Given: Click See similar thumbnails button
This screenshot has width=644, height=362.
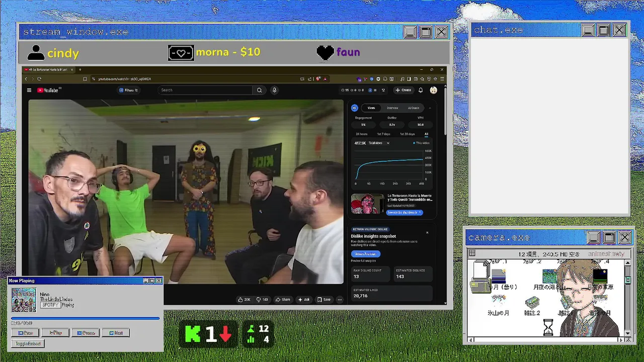Looking at the screenshot, I should 405,213.
